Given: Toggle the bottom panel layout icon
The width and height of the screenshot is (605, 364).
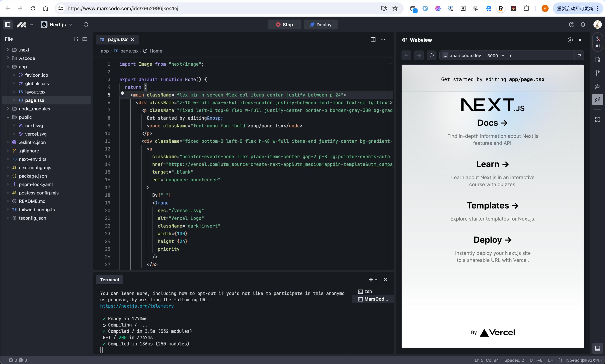Looking at the screenshot, I should point(597,348).
